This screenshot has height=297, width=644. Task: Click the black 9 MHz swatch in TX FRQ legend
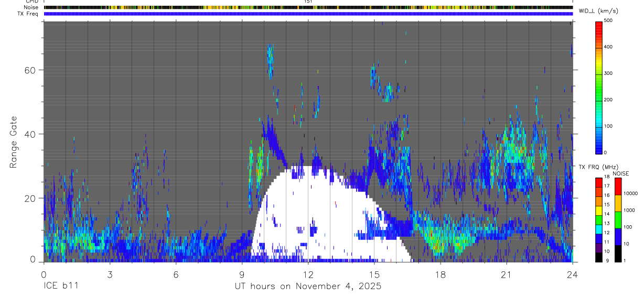(598, 257)
